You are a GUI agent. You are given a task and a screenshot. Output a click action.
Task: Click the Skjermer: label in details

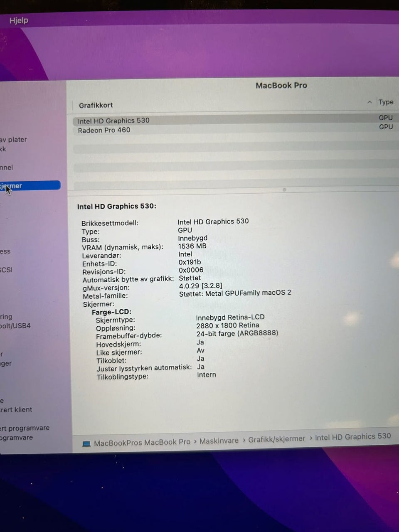point(99,304)
